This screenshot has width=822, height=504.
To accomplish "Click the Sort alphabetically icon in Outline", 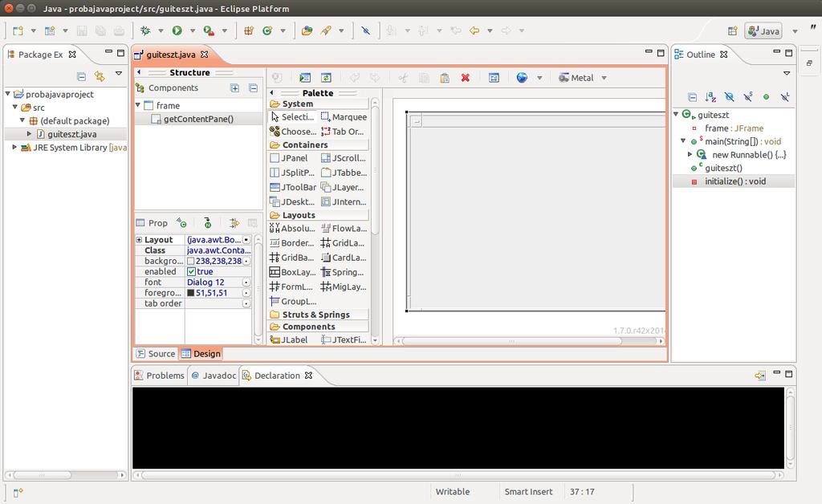I will point(710,97).
